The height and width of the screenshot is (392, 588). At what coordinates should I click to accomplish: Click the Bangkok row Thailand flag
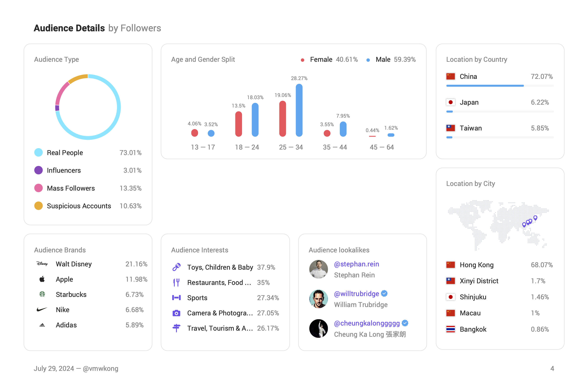pyautogui.click(x=450, y=329)
